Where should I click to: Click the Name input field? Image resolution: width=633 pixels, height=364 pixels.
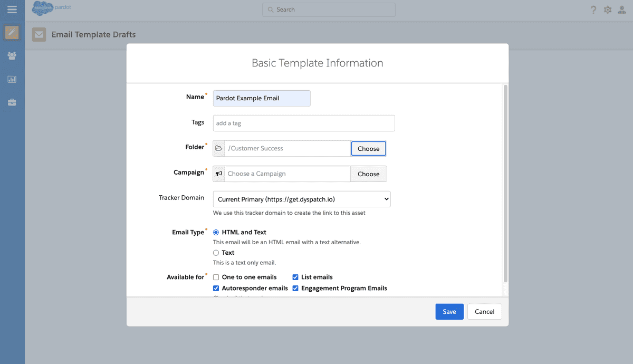262,98
